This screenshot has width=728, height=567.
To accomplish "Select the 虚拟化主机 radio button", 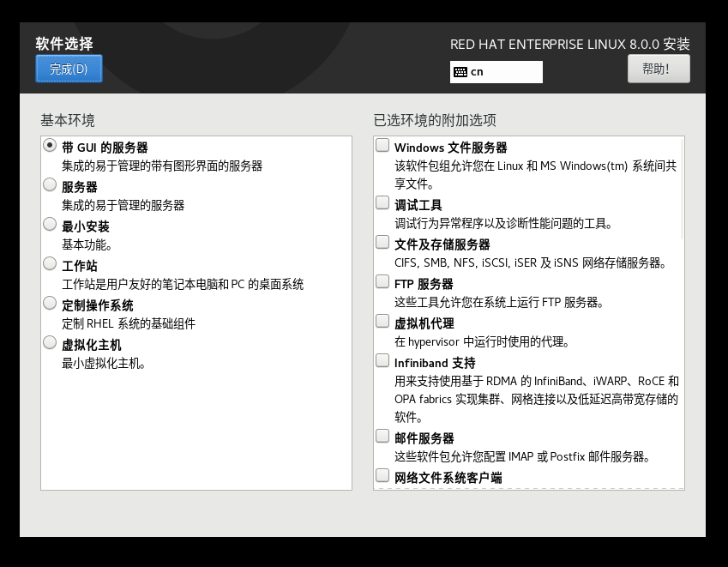I will click(x=50, y=343).
